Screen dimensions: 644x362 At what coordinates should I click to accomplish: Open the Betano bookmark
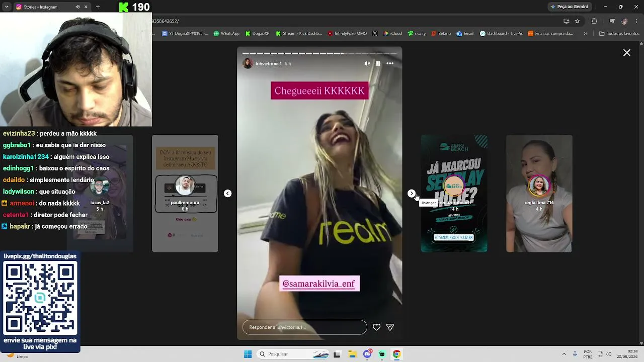441,34
